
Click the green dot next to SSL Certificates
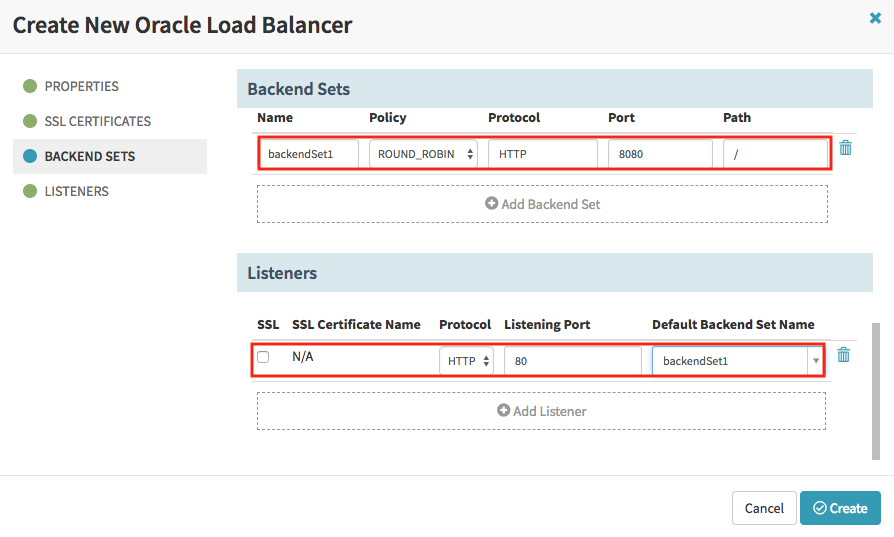click(30, 121)
